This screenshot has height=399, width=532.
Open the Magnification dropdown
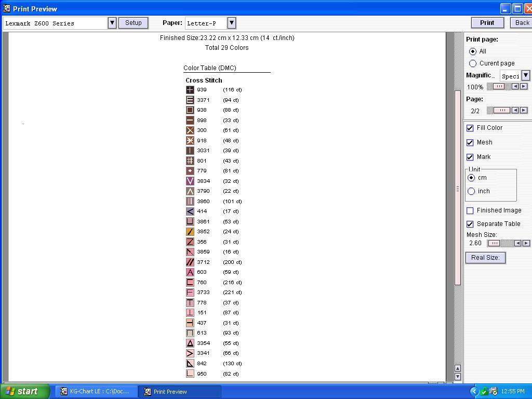(x=525, y=75)
